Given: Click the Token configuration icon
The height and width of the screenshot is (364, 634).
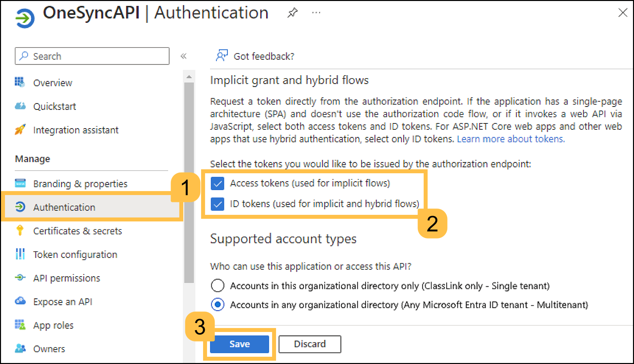Looking at the screenshot, I should [20, 254].
